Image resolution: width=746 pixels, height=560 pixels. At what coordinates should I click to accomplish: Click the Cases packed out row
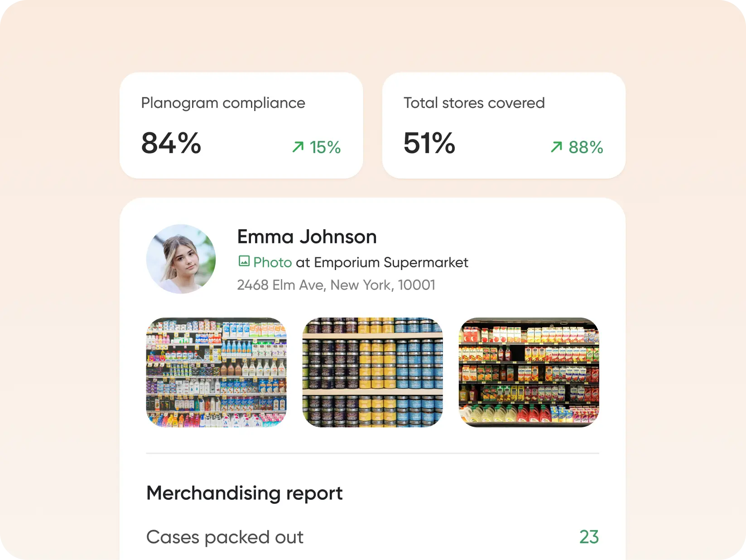tap(225, 537)
